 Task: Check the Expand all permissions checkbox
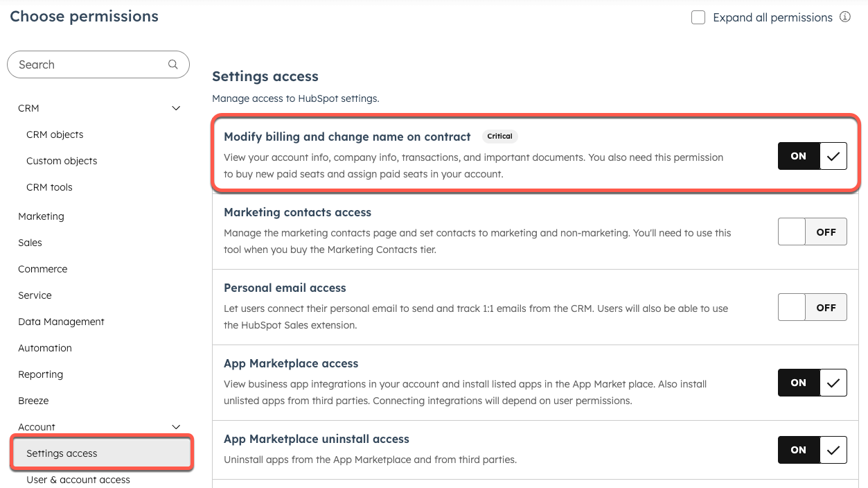point(698,17)
